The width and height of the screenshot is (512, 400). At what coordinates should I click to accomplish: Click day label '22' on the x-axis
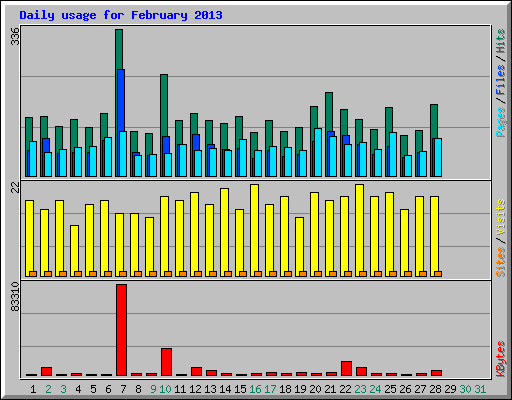[x=345, y=389]
